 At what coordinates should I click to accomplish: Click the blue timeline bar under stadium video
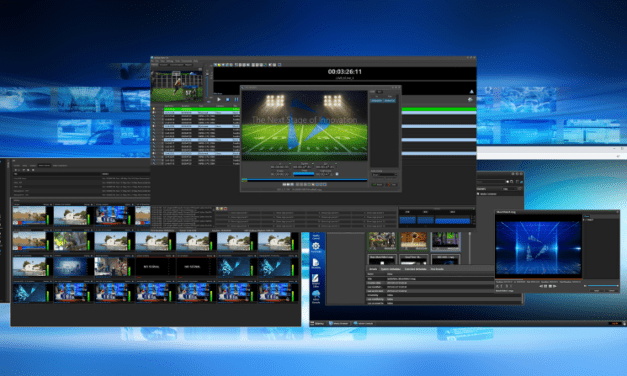pyautogui.click(x=305, y=180)
